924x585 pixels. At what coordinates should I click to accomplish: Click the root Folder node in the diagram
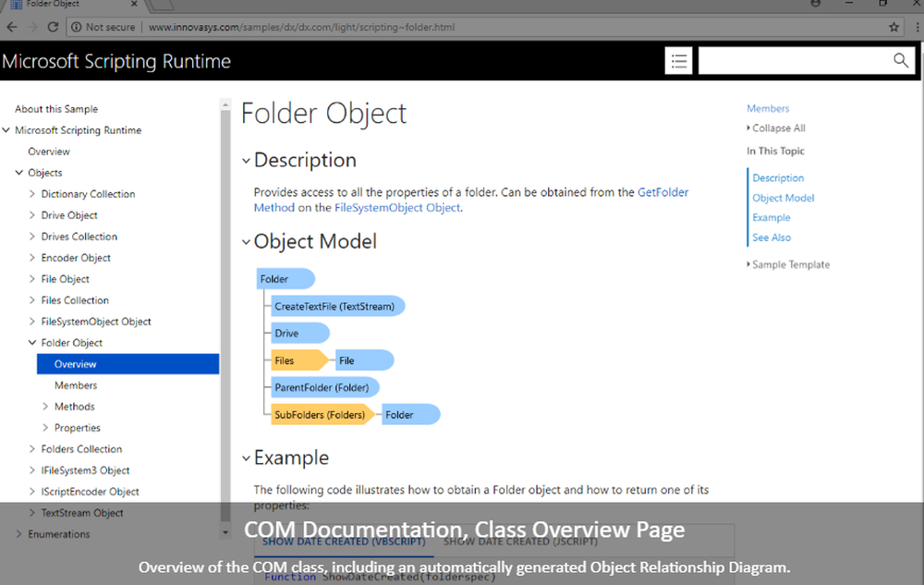coord(286,279)
